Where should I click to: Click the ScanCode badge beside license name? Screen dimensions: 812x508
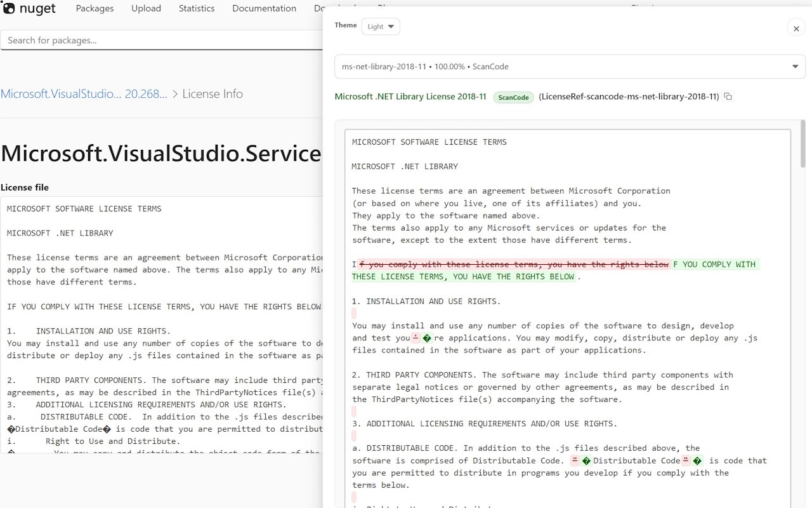point(513,97)
